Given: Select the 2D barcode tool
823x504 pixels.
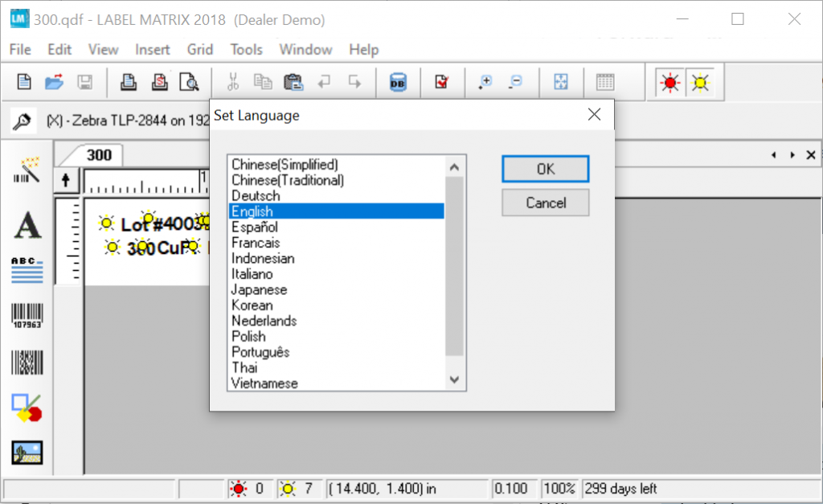Looking at the screenshot, I should (27, 363).
